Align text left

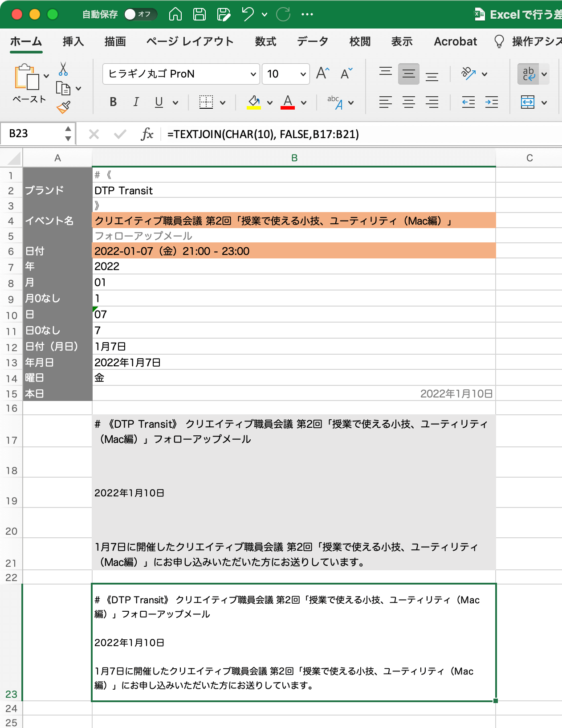(x=386, y=102)
